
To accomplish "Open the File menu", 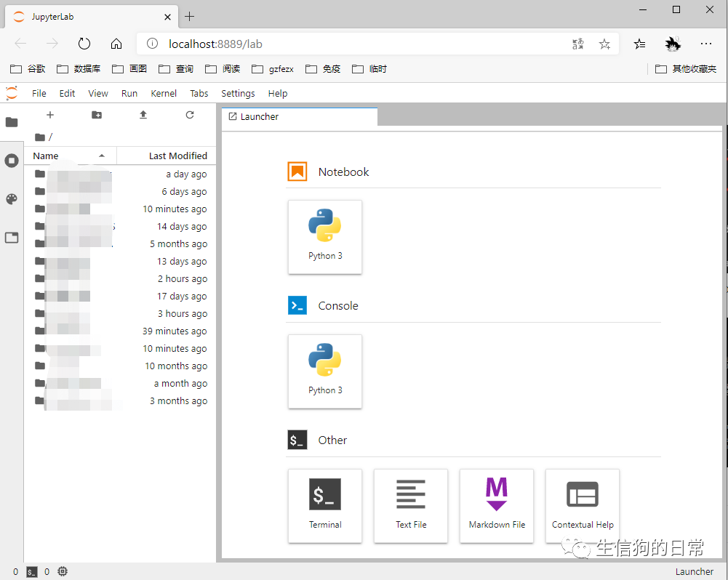I will (x=39, y=93).
